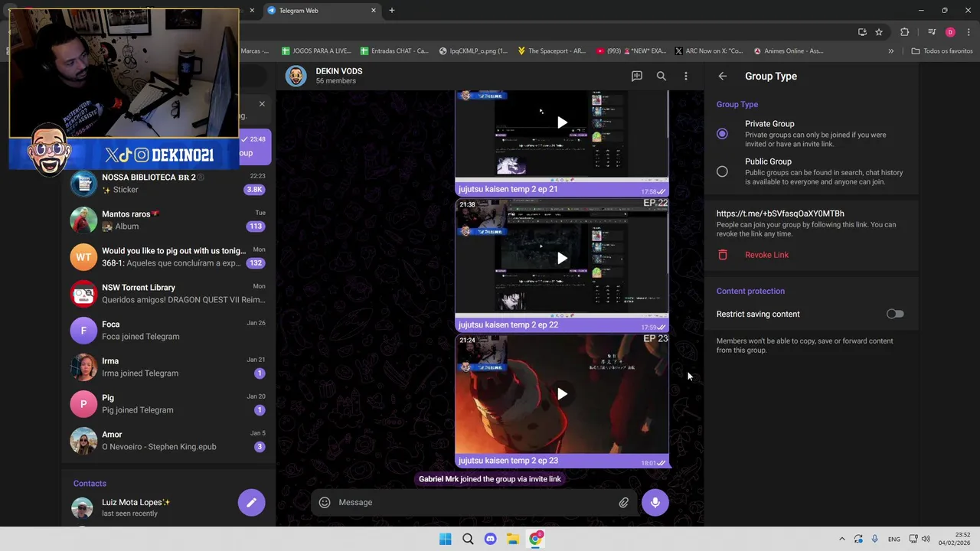
Task: Click Revoke Link
Action: (x=766, y=255)
